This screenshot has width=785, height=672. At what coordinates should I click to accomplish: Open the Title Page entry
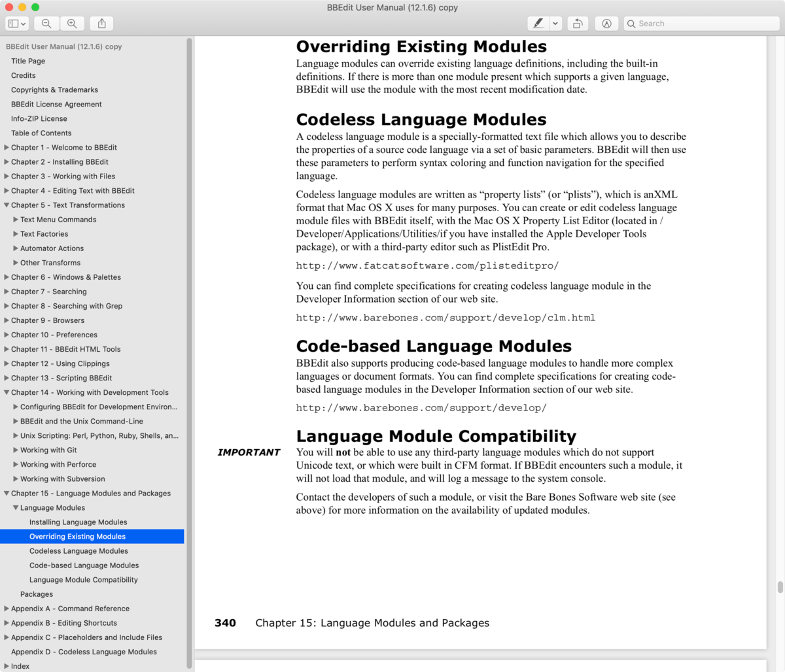[x=27, y=61]
